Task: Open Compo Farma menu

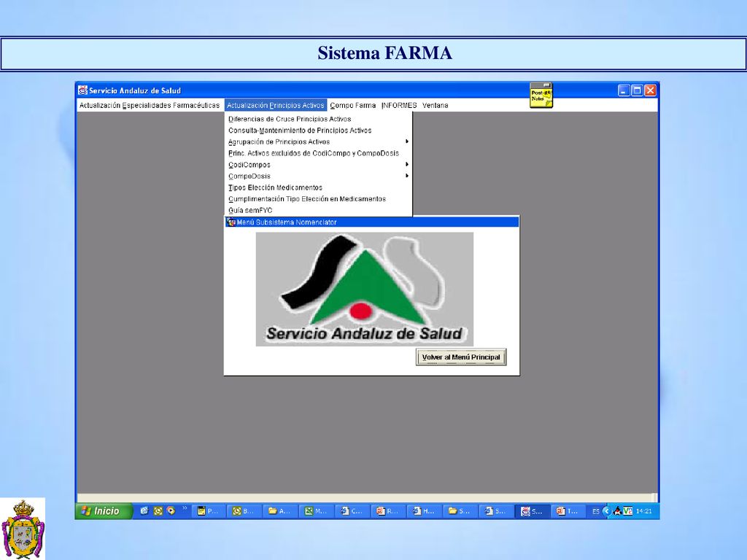Action: click(352, 105)
